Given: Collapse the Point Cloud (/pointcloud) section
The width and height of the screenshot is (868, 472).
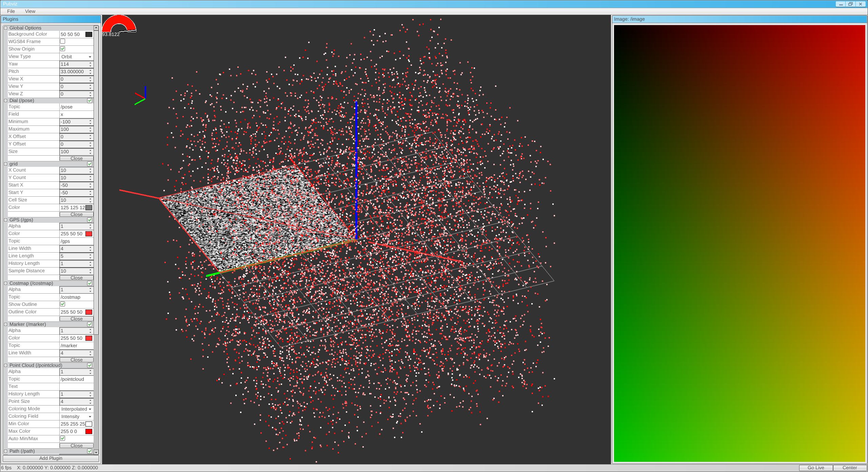Looking at the screenshot, I should (5, 366).
